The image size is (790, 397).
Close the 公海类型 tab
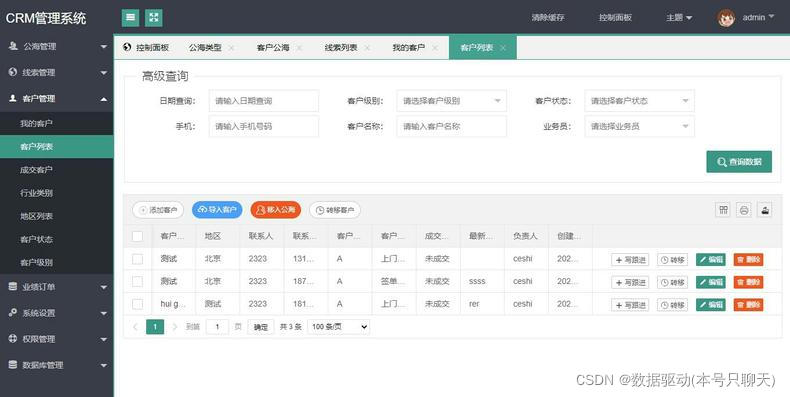coord(231,48)
